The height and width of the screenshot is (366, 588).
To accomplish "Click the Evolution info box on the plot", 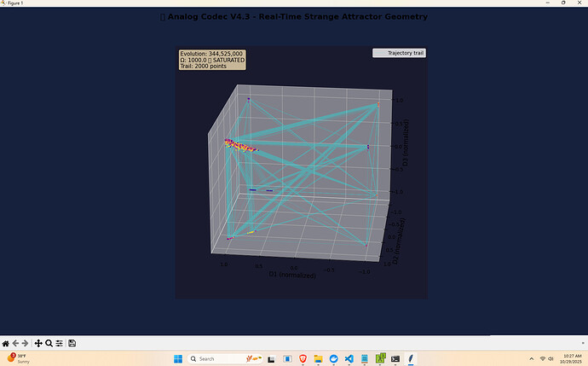I will click(212, 60).
